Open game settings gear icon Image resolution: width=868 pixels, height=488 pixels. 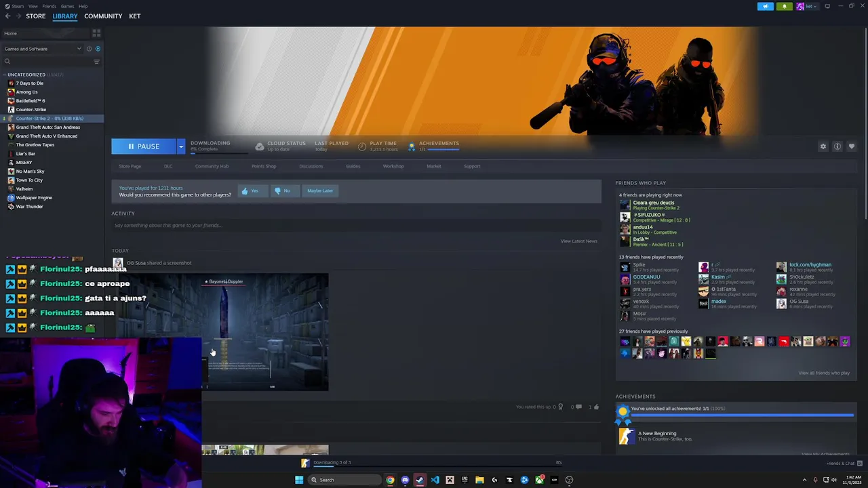(823, 146)
